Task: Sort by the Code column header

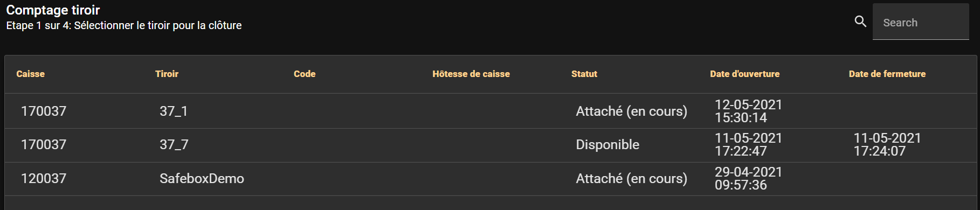Action: (x=305, y=74)
